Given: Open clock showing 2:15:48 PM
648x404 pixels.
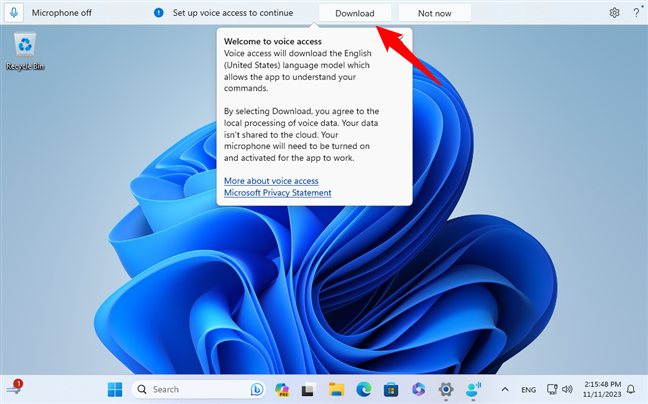Looking at the screenshot, I should point(602,389).
